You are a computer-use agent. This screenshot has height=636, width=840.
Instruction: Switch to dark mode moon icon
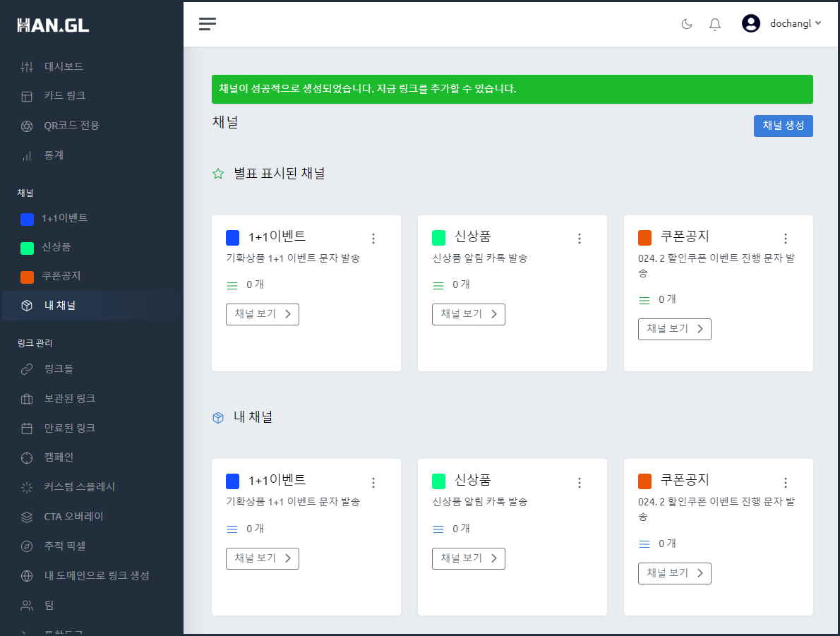(x=686, y=23)
